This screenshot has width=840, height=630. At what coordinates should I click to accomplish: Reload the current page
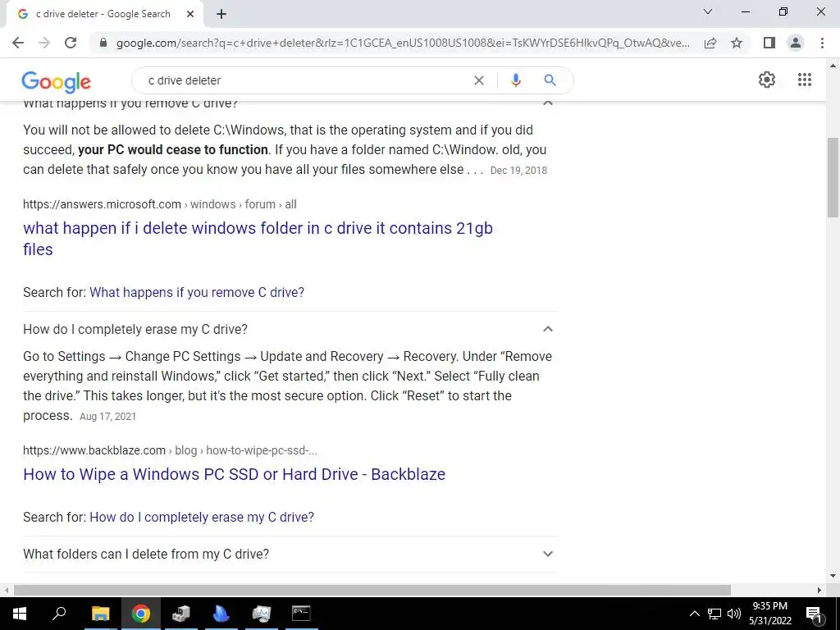click(x=71, y=43)
